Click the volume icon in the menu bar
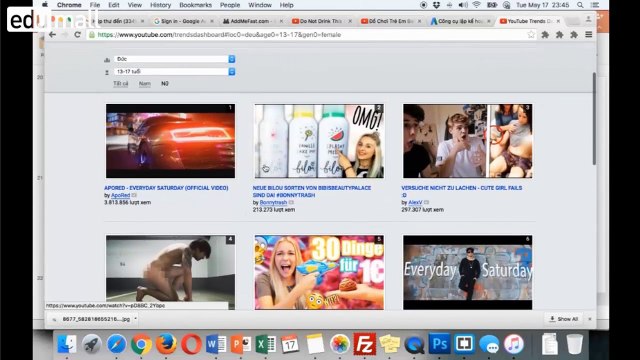 pyautogui.click(x=463, y=5)
